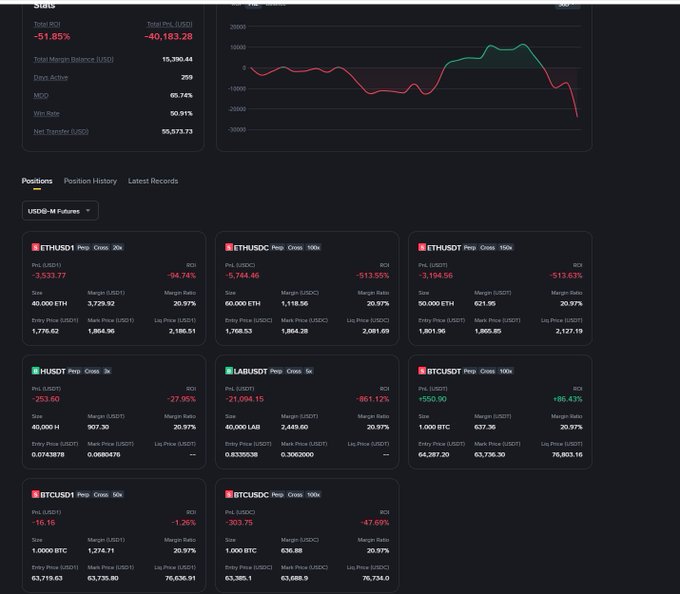Click the -21,094.15 PnL on LABUSDT
The image size is (680, 594).
244,399
